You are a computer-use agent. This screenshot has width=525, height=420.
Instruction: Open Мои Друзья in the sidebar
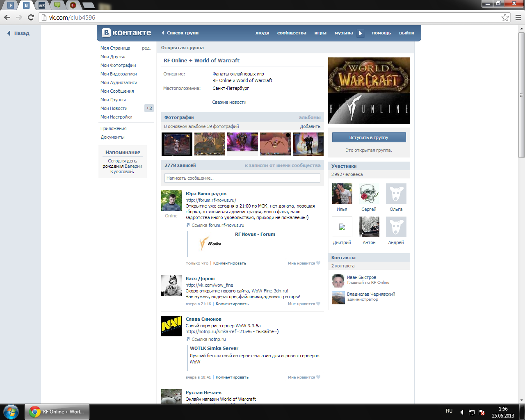(113, 57)
